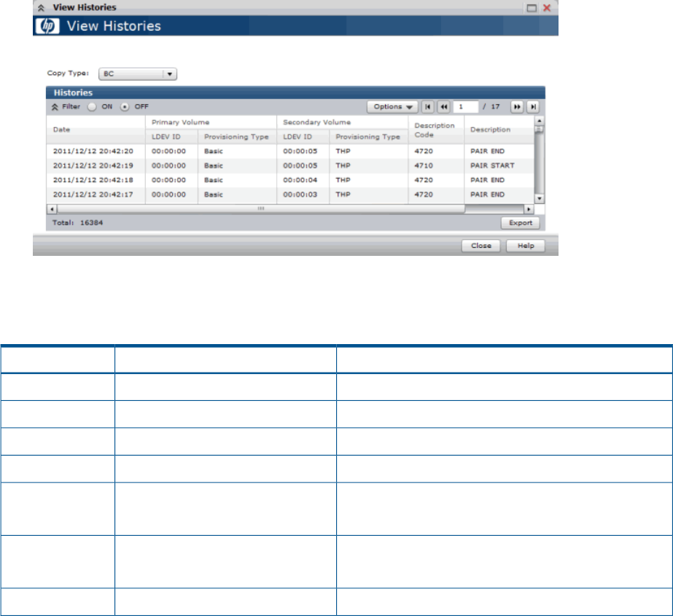Viewport: 673px width, 616px height.
Task: Click the page number input field
Action: (466, 107)
